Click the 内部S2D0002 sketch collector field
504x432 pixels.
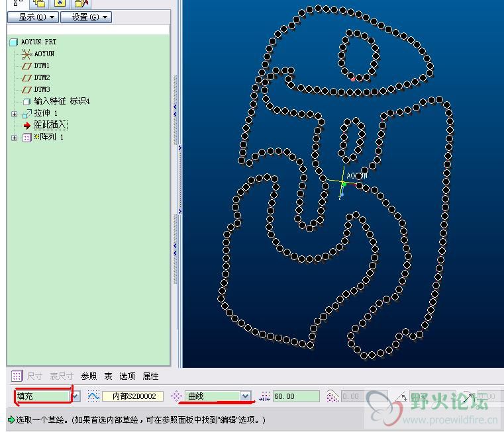132,396
